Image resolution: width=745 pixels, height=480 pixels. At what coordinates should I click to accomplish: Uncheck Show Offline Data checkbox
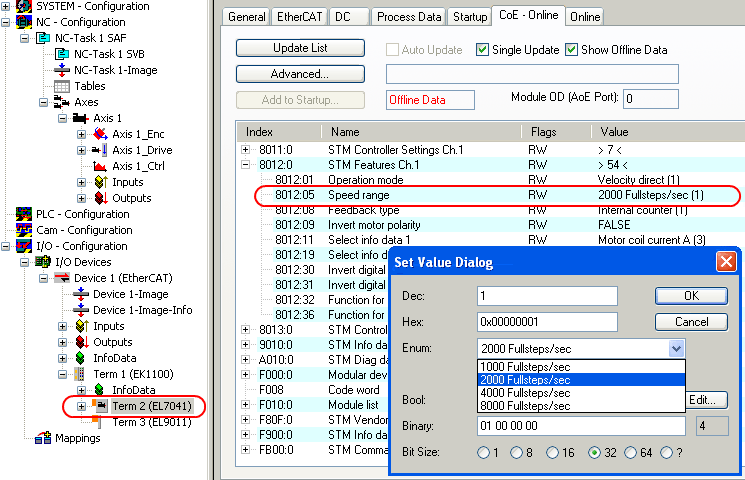(x=572, y=50)
